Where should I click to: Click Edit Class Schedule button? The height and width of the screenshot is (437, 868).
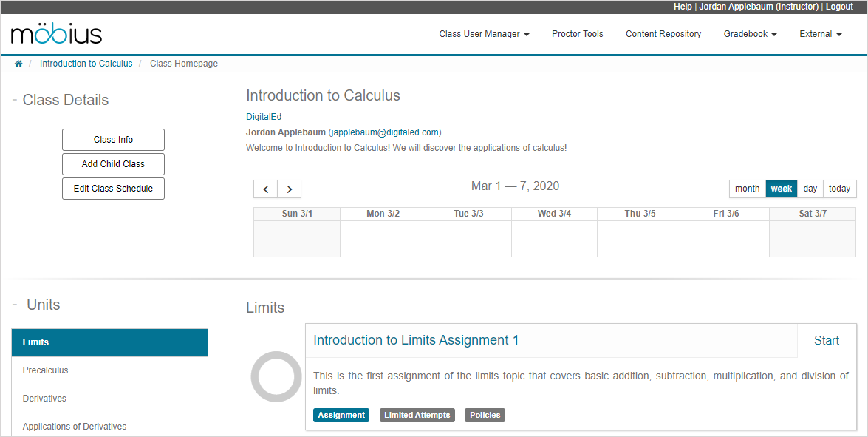113,189
